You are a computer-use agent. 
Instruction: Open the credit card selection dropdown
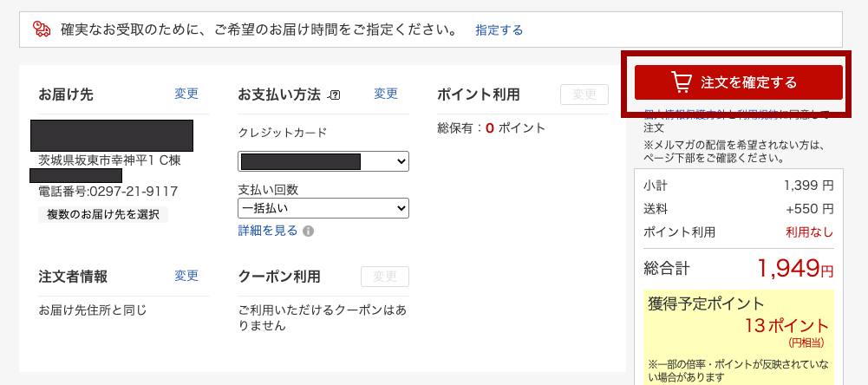[323, 161]
